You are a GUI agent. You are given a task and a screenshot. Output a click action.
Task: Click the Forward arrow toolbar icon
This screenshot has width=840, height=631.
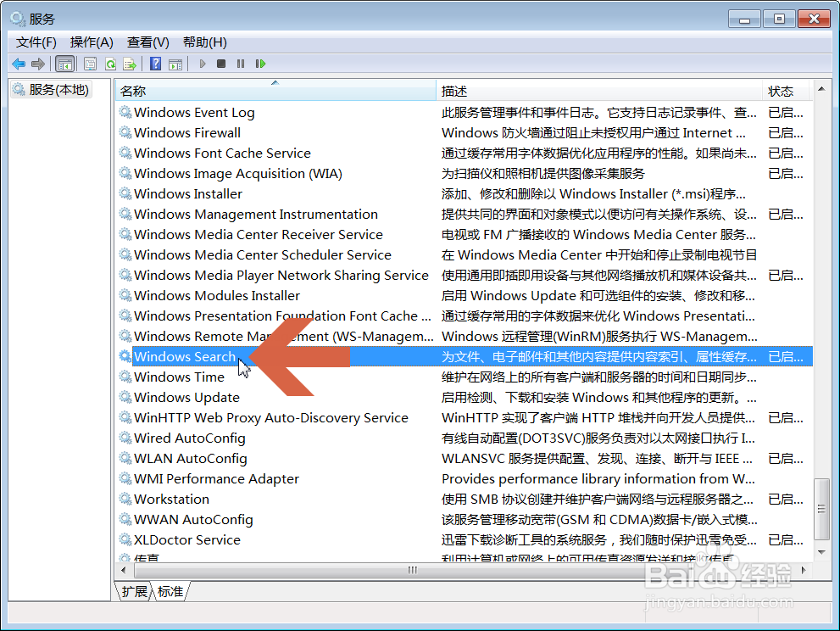(38, 64)
